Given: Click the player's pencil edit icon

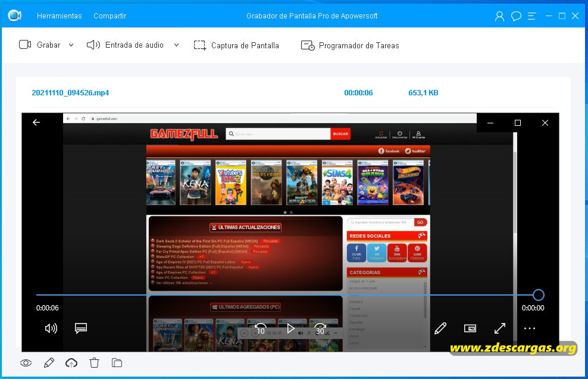Looking at the screenshot, I should pyautogui.click(x=440, y=328).
